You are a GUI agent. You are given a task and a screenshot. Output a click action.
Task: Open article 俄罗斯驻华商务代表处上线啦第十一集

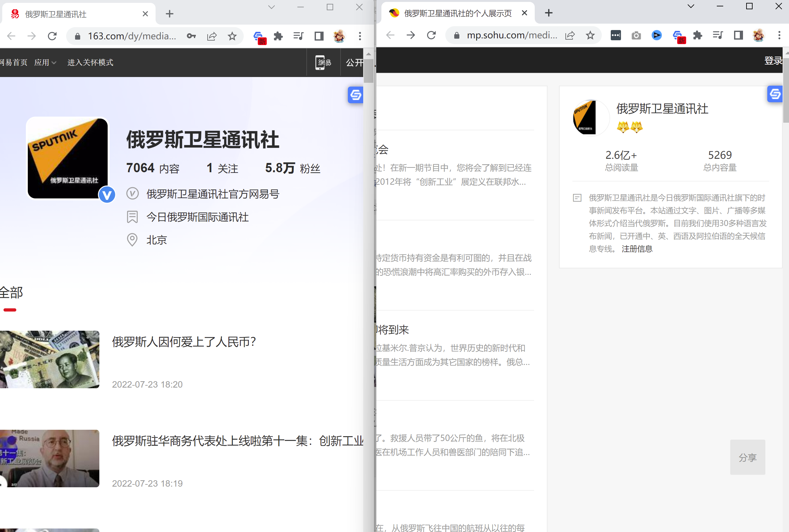coord(237,441)
